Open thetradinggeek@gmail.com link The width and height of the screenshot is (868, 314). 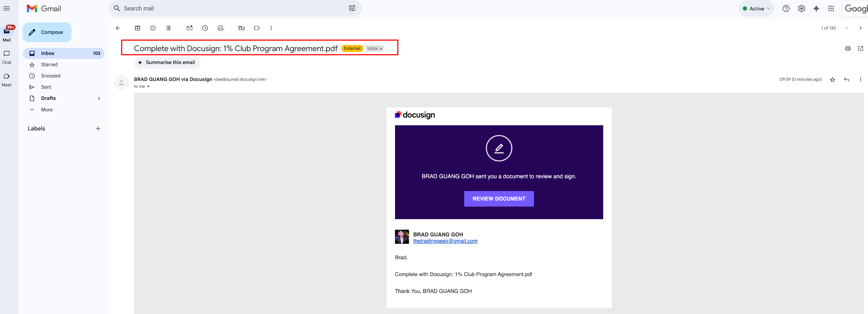(445, 241)
